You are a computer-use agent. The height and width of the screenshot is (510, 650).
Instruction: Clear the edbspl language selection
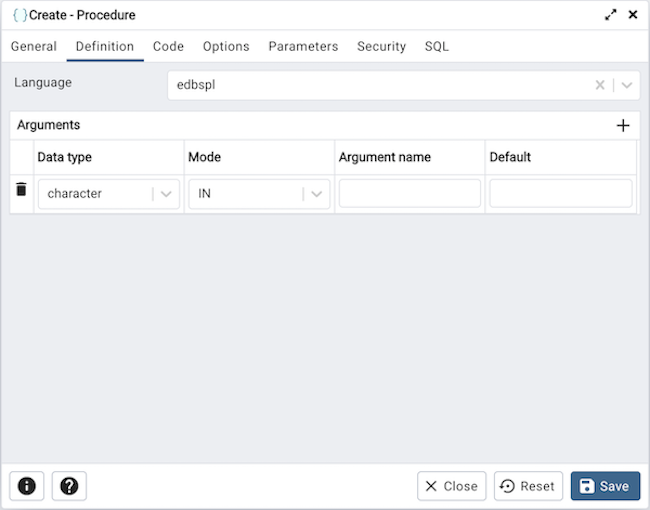click(600, 86)
